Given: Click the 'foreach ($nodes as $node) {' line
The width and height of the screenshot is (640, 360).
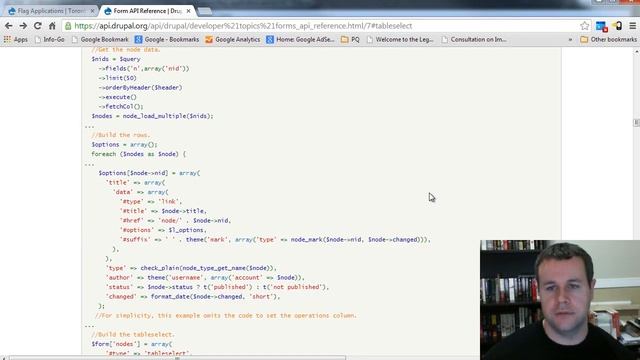Looking at the screenshot, I should click(x=138, y=154).
